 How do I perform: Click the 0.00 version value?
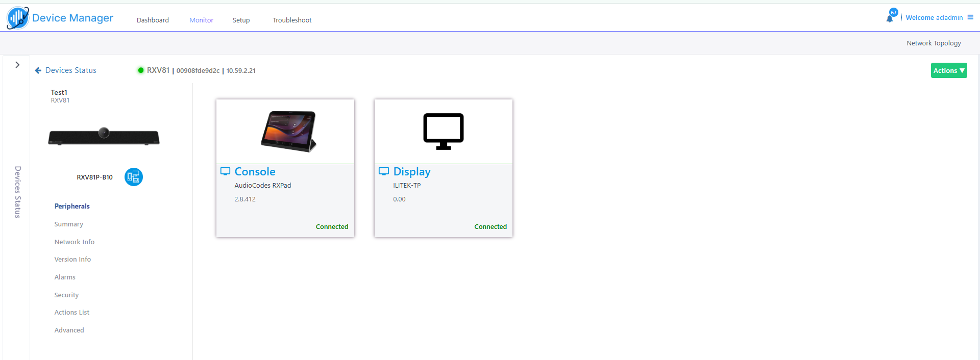point(399,199)
